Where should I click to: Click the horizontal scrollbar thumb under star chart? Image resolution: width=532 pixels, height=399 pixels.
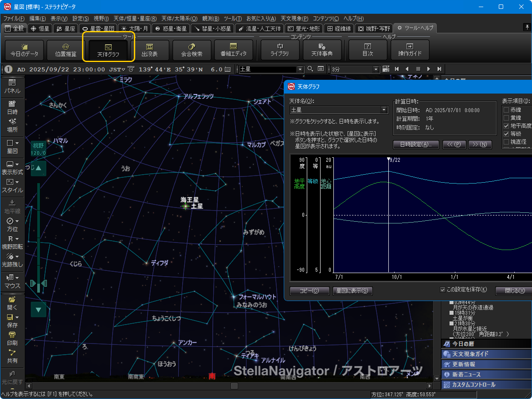235,386
